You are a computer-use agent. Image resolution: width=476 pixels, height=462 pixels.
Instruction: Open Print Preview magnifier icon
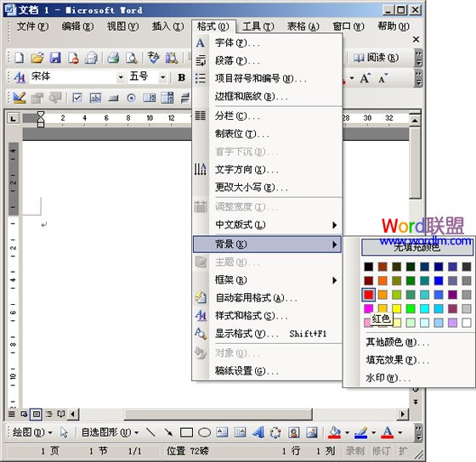tap(132, 58)
